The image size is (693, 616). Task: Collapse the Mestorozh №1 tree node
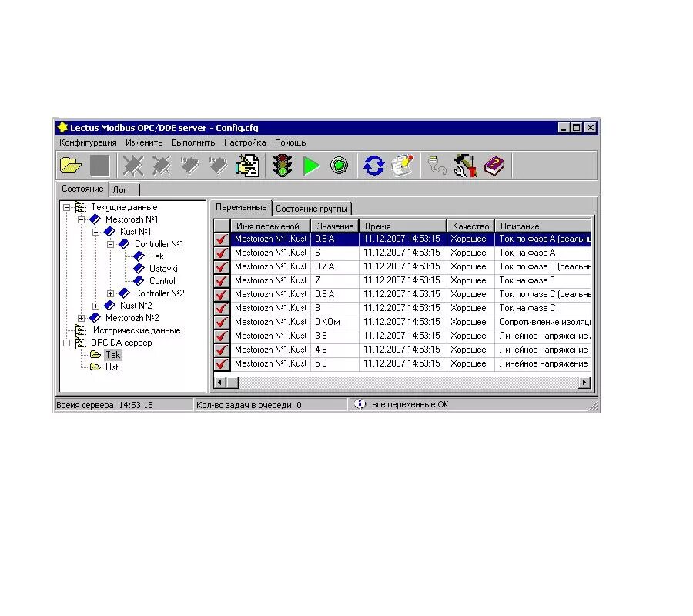[x=82, y=219]
